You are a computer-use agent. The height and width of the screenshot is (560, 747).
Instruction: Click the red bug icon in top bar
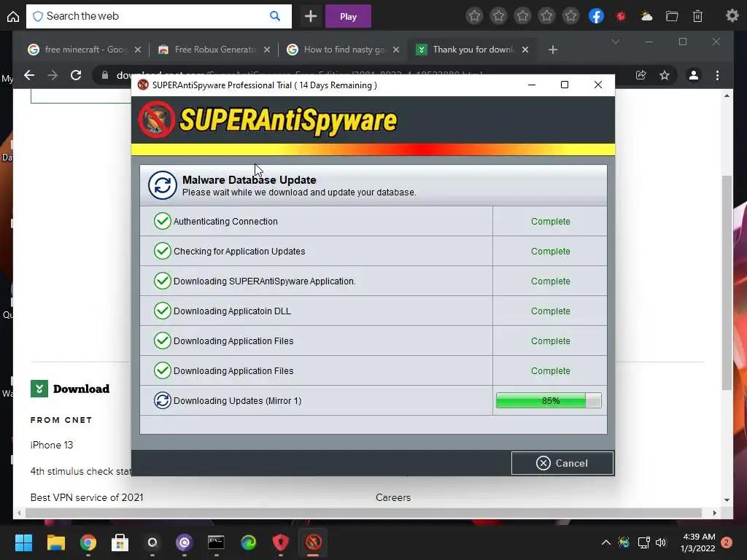621,16
